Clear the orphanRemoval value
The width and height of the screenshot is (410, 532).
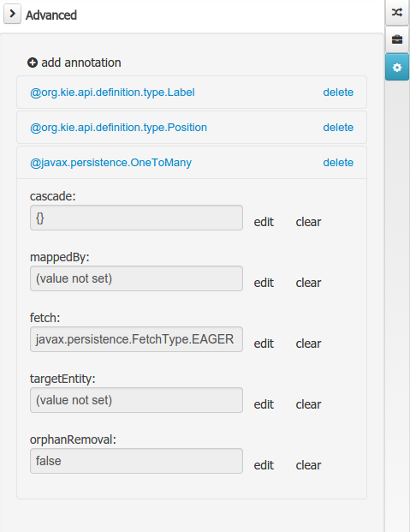308,465
